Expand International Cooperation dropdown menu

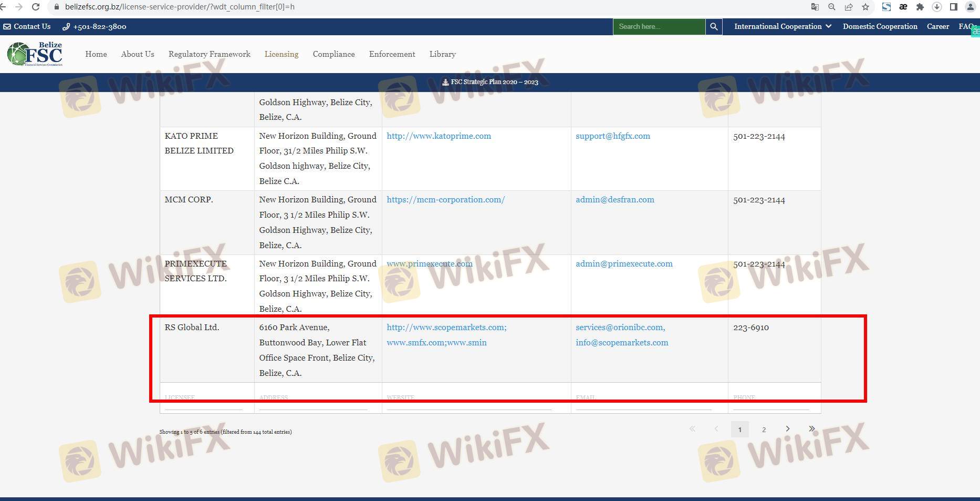[782, 27]
